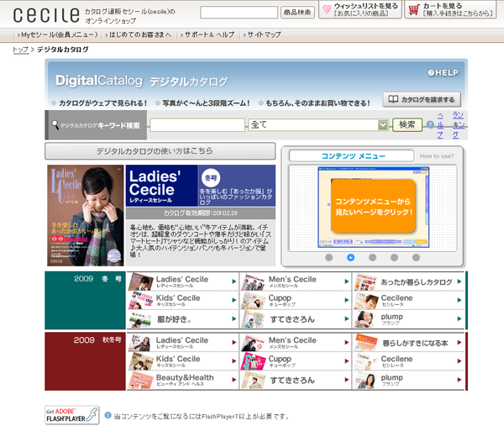Image resolution: width=504 pixels, height=431 pixels.
Task: Open 2009 winter Cupop catalog
Action: click(x=295, y=300)
